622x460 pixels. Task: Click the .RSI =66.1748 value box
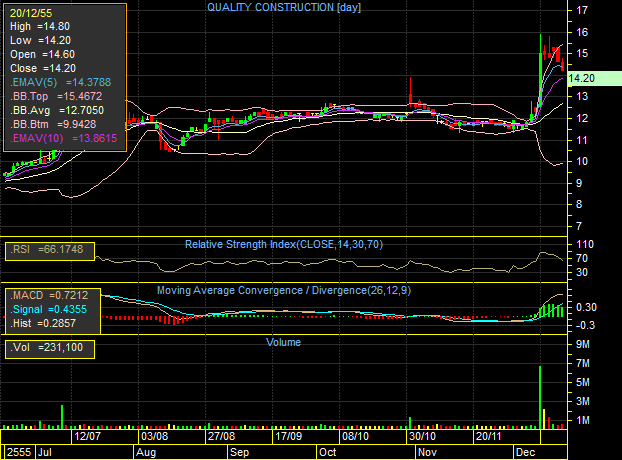pos(50,251)
